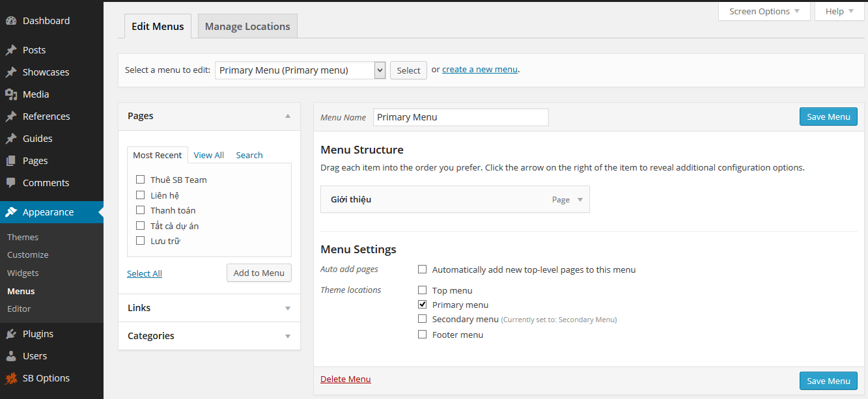Open Showcases in the sidebar
868x399 pixels.
tap(51, 72)
